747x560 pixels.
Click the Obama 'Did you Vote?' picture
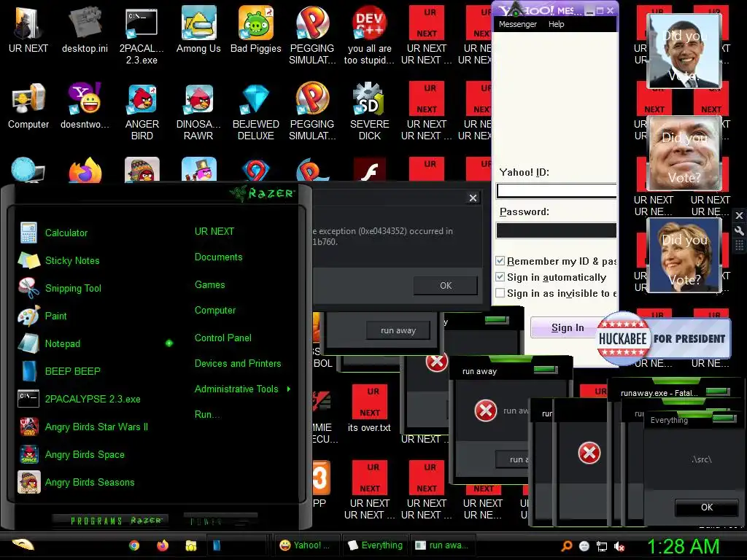[x=684, y=50]
